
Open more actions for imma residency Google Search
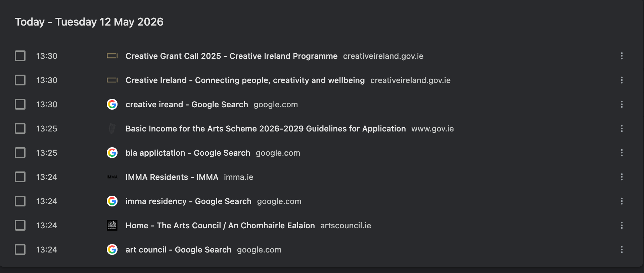622,201
